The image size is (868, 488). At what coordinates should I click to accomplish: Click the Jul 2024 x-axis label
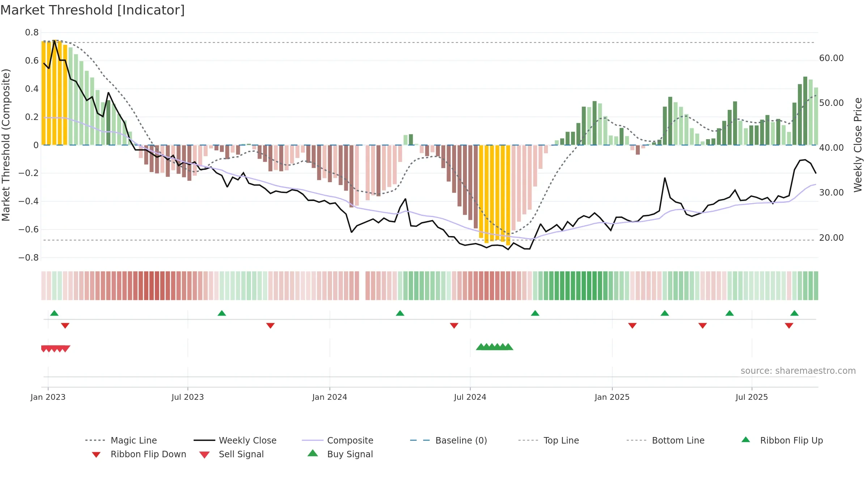[470, 397]
